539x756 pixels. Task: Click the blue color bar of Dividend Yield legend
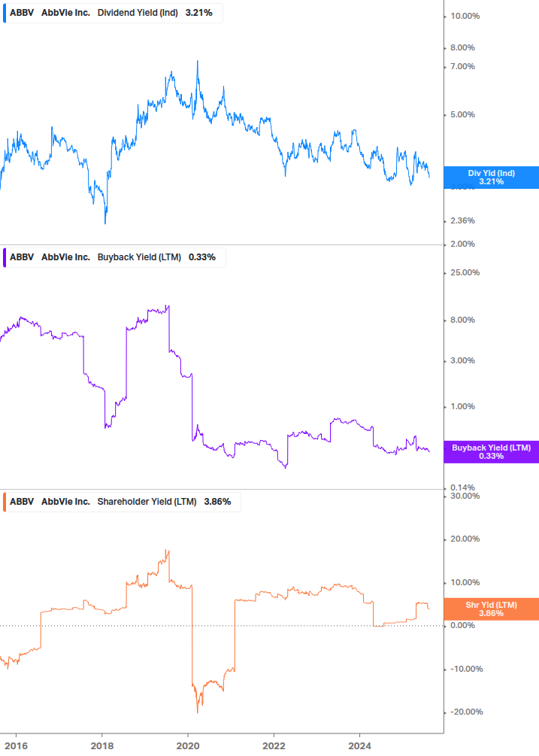5,13
